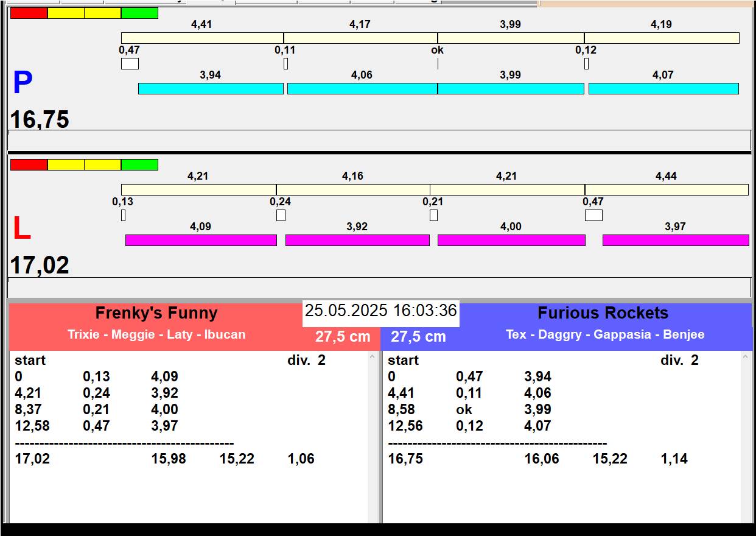Select the magenta 4,09 run bar

[201, 240]
